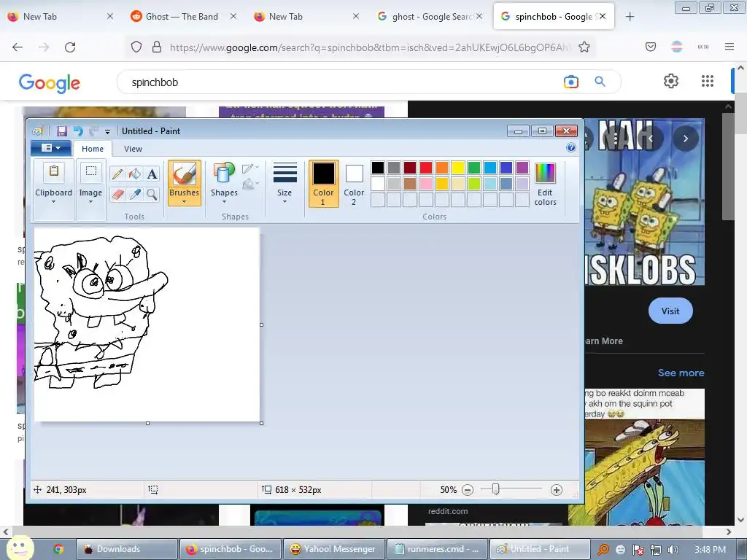Click the Redo arrow in Paint title bar
The image size is (747, 560).
tap(94, 131)
